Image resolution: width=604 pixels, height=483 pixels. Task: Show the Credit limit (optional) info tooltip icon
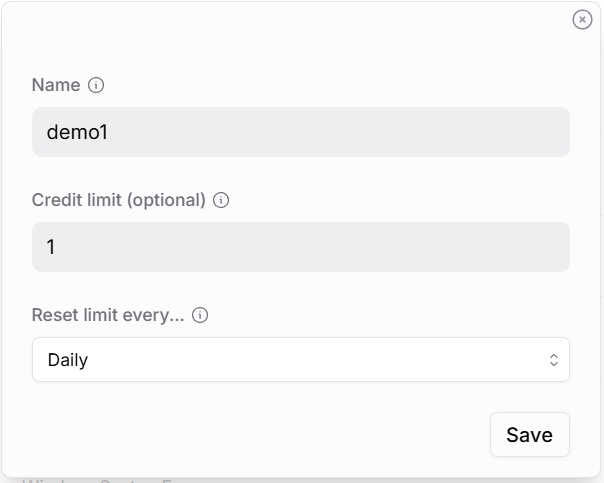222,200
